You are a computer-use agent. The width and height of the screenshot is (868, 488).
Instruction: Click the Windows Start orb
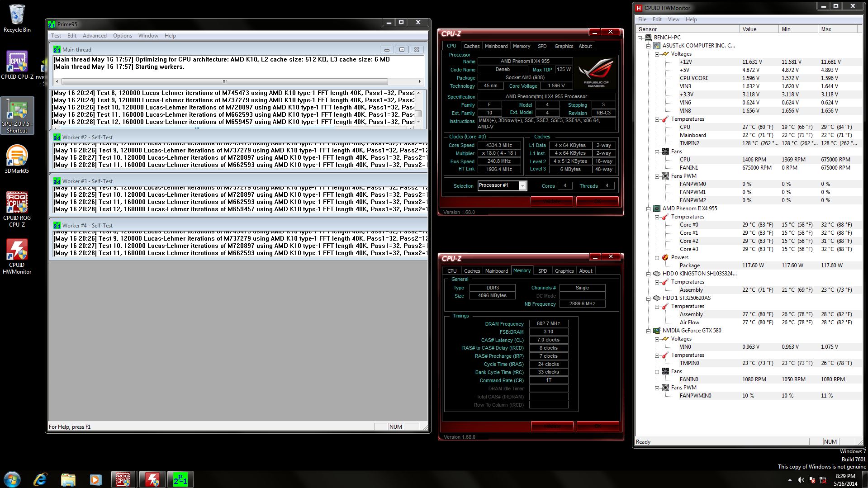click(12, 479)
